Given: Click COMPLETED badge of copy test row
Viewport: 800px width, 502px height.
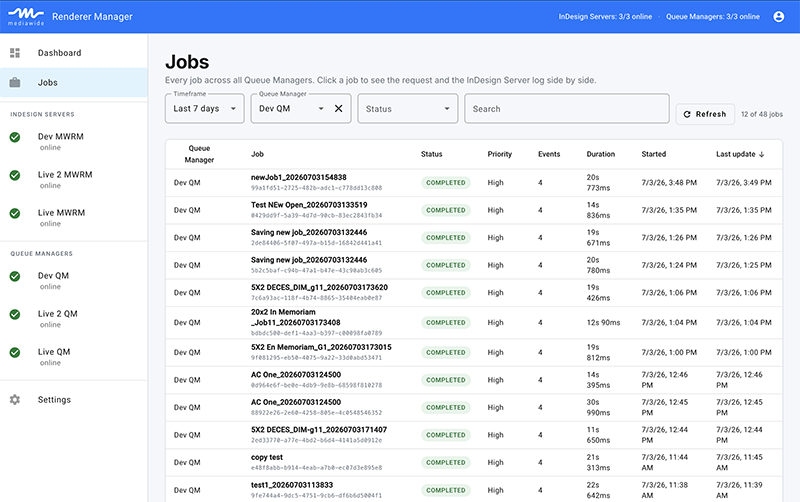Looking at the screenshot, I should pos(446,463).
